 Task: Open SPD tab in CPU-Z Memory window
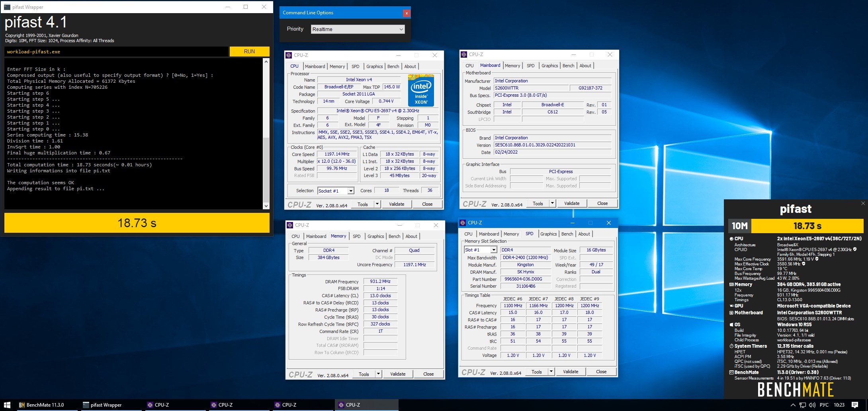coord(356,236)
